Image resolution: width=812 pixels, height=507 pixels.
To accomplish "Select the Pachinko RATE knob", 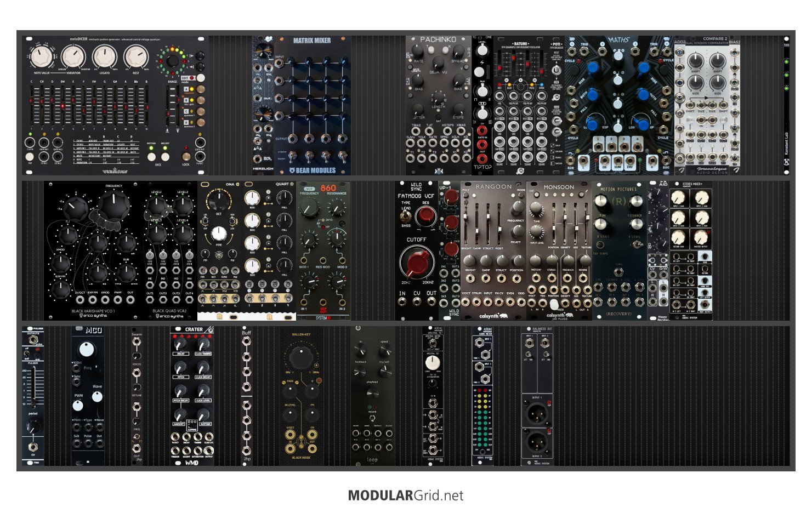I will (x=417, y=50).
